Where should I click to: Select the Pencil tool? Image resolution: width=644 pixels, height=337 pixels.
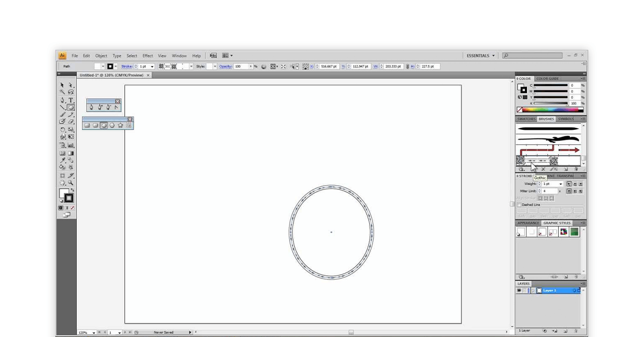[x=70, y=114]
